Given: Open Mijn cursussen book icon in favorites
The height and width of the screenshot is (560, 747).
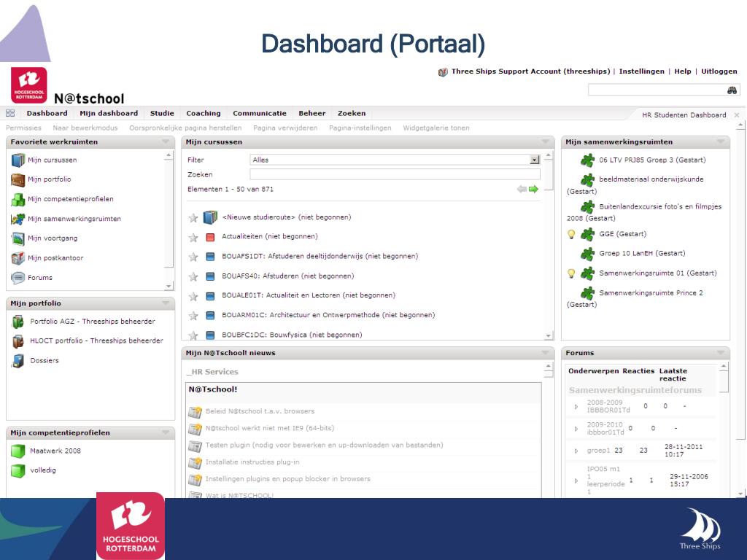Looking at the screenshot, I should click(x=18, y=160).
